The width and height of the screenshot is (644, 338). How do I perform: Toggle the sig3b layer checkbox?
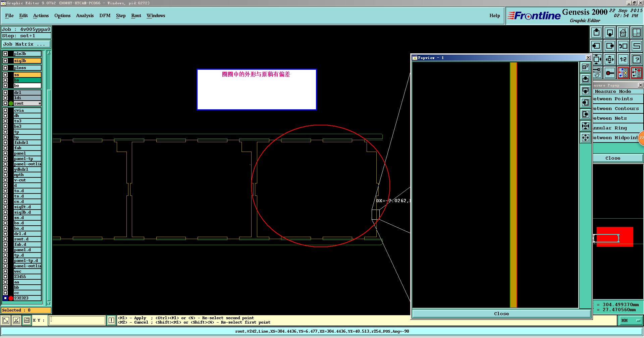(x=5, y=61)
